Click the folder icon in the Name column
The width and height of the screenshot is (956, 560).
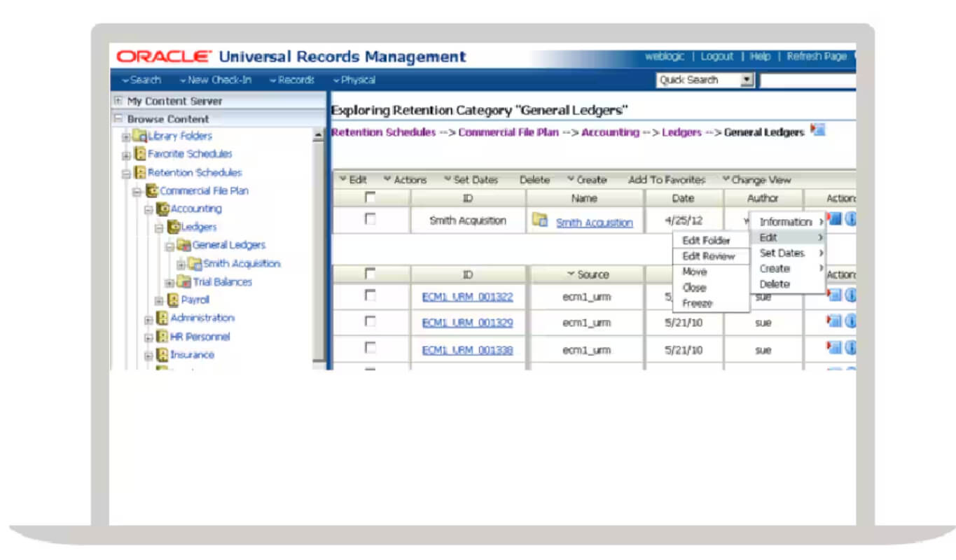(x=539, y=220)
